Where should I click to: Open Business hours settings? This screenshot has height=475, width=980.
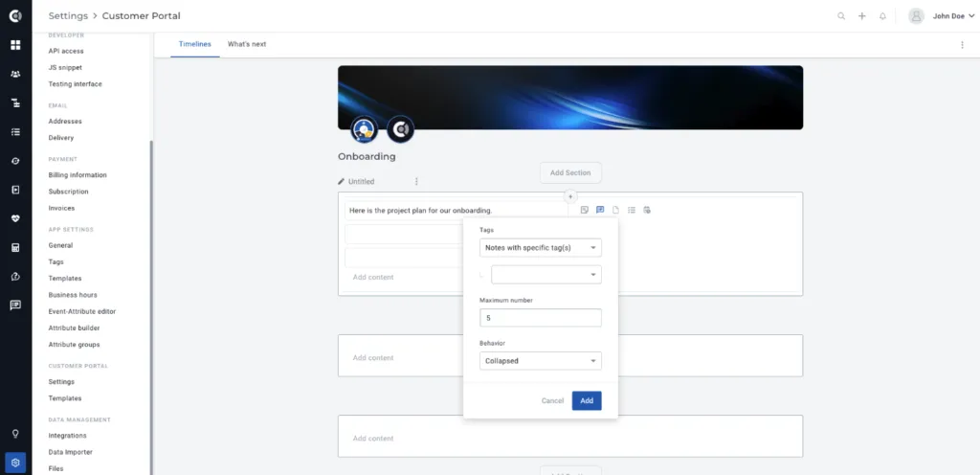(x=73, y=295)
